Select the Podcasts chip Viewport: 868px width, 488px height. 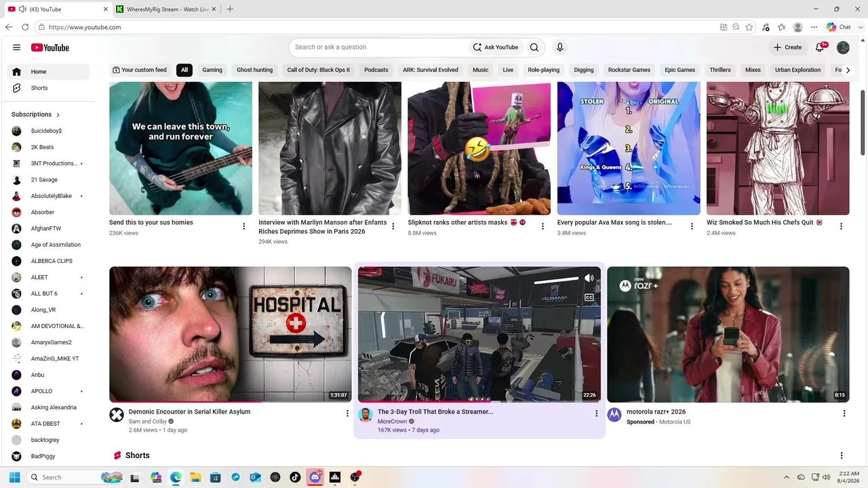376,70
